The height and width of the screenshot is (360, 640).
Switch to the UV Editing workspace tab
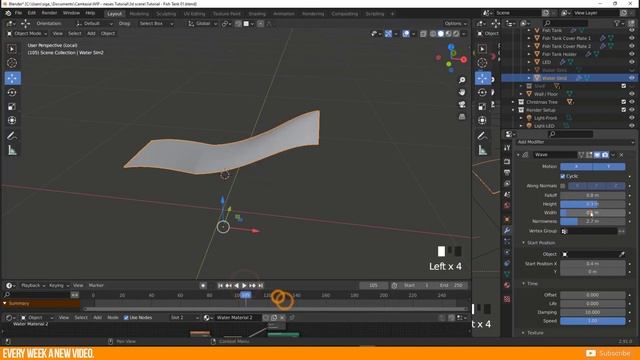point(194,14)
